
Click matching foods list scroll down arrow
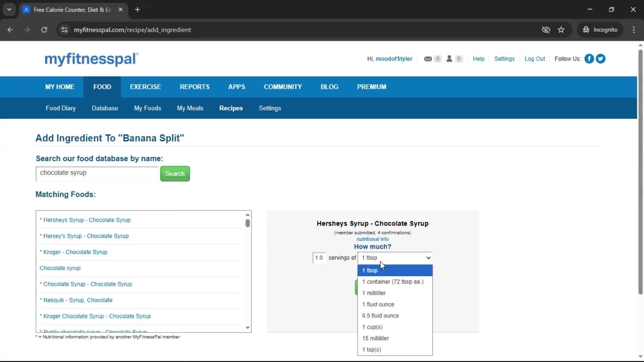248,328
